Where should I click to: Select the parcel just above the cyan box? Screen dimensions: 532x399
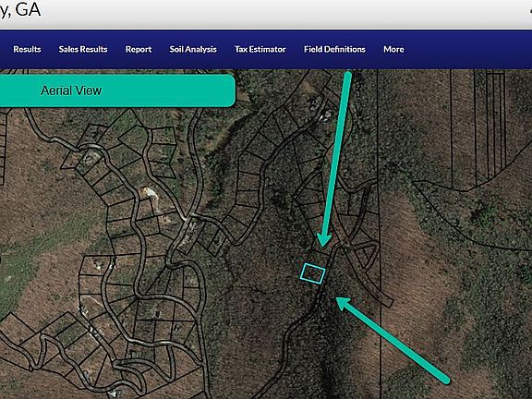click(x=320, y=258)
